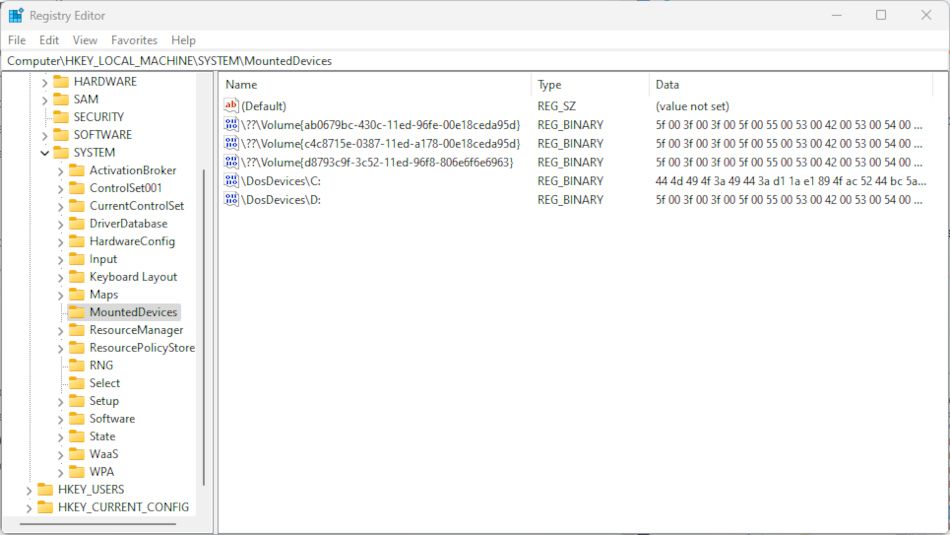Expand the SAM key

coord(44,99)
